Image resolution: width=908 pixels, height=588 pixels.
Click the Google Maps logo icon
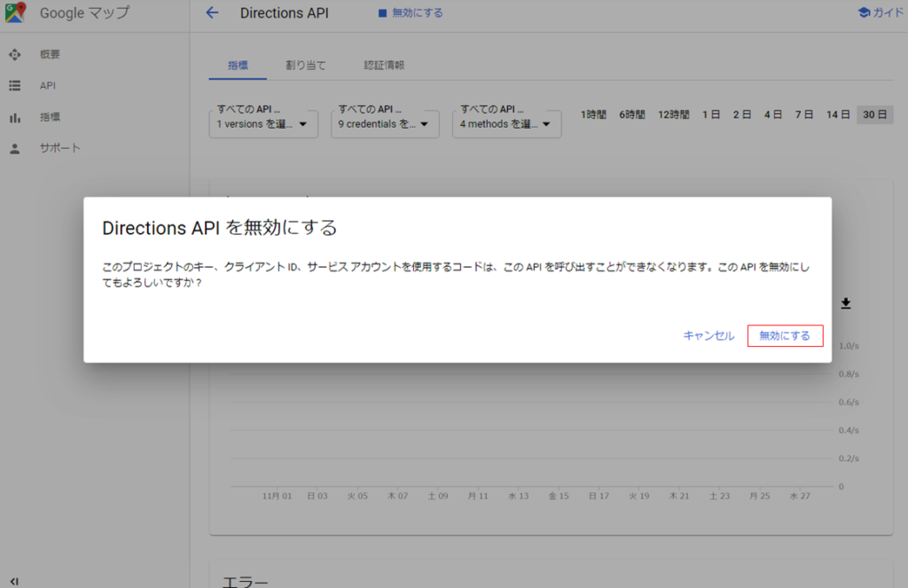[16, 12]
